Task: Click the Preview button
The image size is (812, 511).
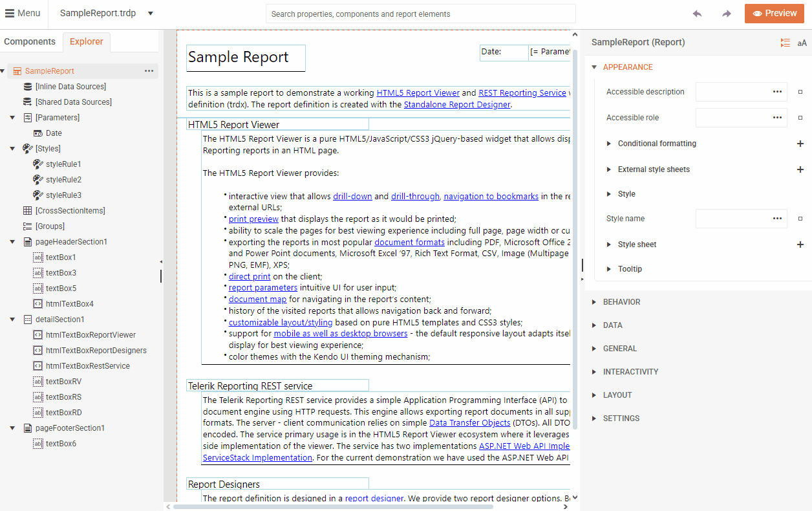Action: pyautogui.click(x=775, y=14)
